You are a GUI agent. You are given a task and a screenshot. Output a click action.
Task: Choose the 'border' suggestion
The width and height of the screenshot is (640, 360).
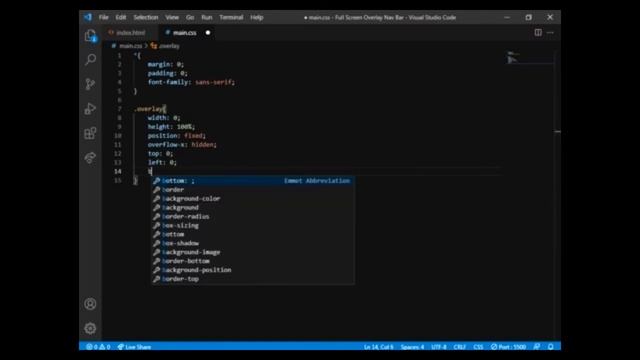coord(253,190)
